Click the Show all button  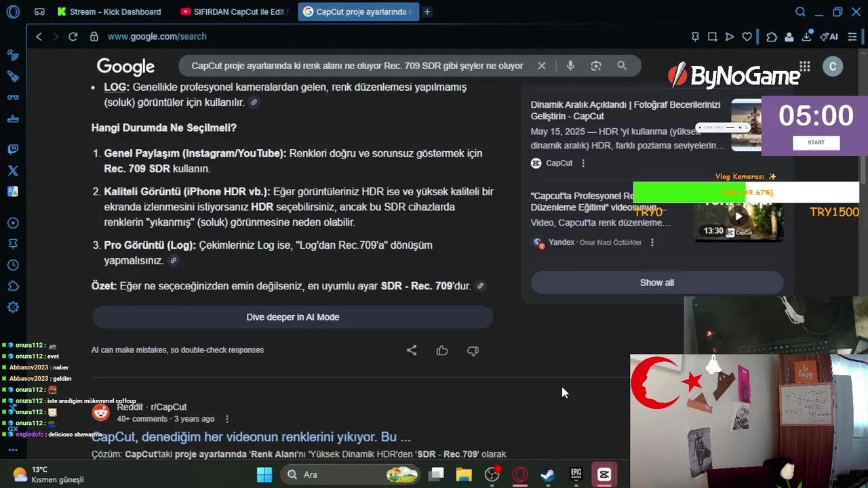657,283
